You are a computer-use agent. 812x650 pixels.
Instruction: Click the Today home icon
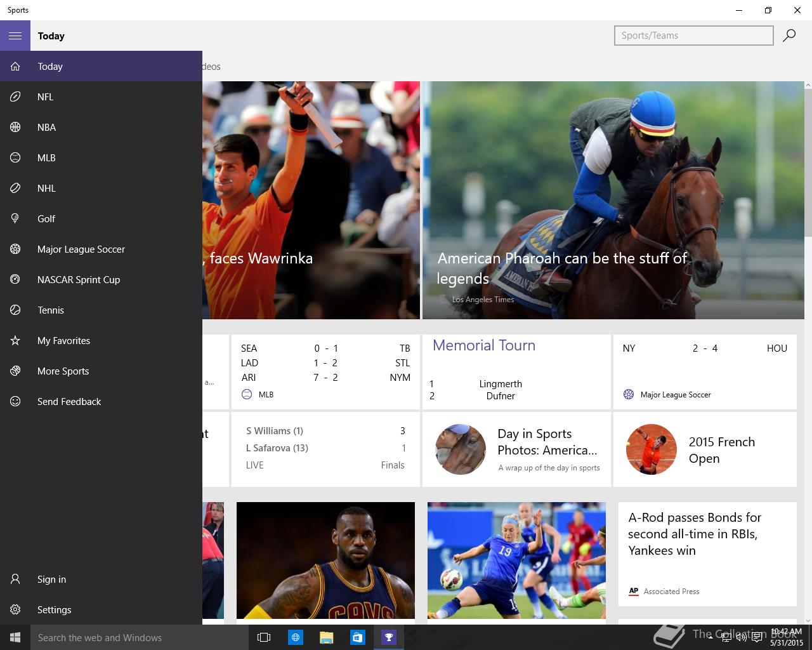15,66
